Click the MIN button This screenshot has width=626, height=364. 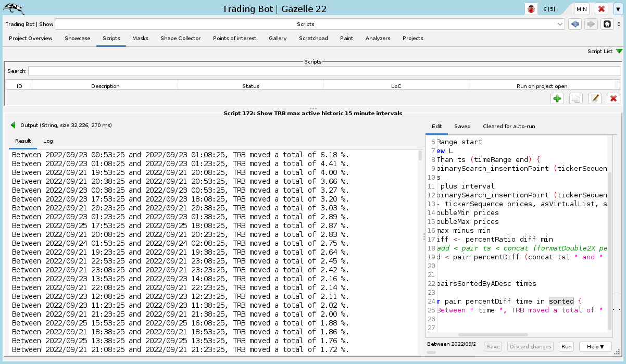(582, 9)
